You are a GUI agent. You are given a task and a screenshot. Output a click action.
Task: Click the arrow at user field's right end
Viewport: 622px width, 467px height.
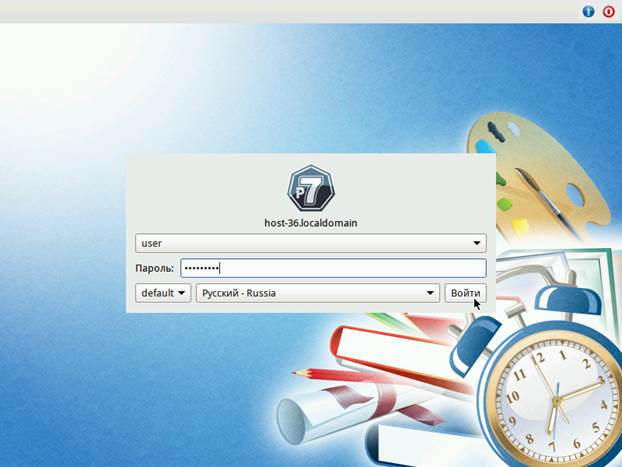tap(477, 243)
